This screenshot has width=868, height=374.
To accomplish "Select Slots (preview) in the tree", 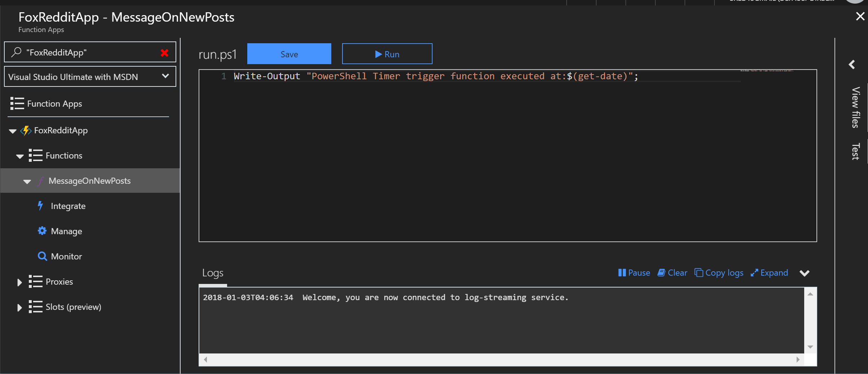I will (73, 307).
